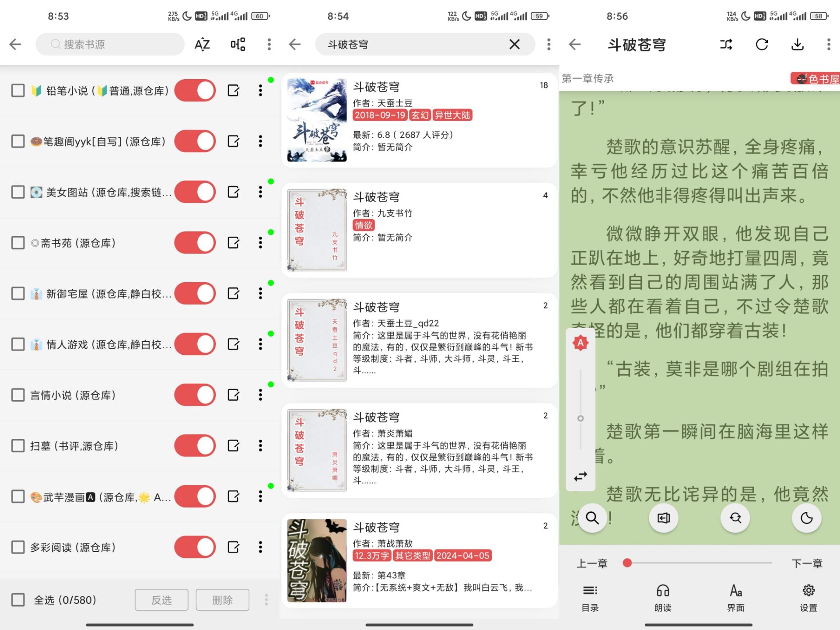Viewport: 840px width, 630px height.
Task: Open the 目录 chapter catalog
Action: tap(590, 598)
